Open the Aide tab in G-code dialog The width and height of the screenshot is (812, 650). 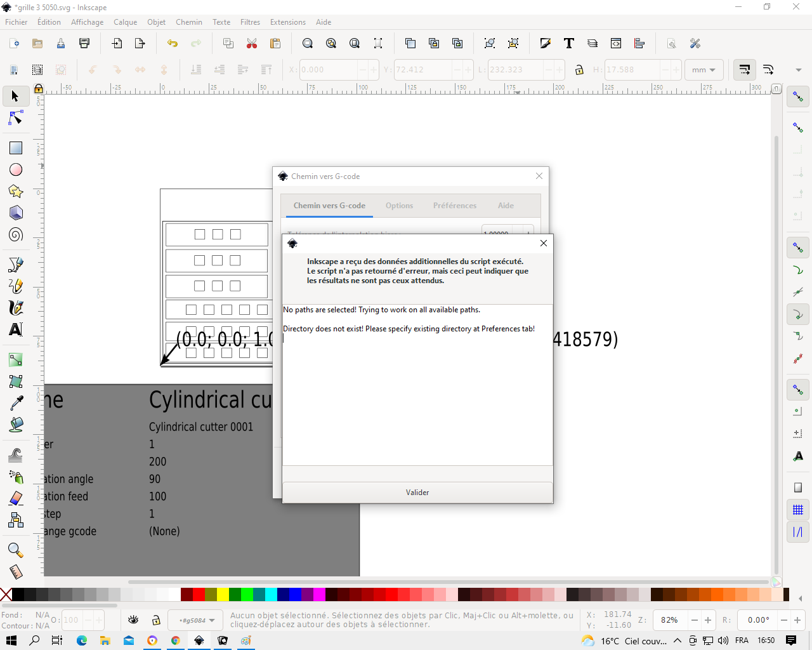pos(506,206)
